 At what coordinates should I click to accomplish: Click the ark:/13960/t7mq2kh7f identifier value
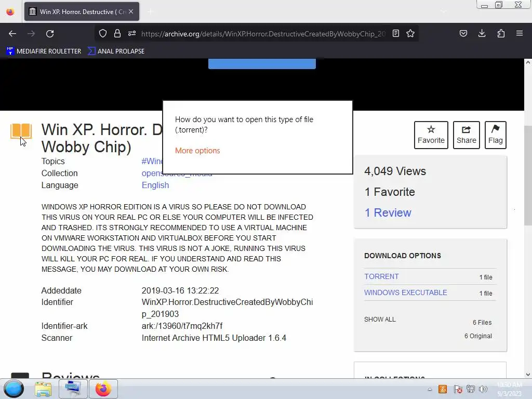pos(182,326)
